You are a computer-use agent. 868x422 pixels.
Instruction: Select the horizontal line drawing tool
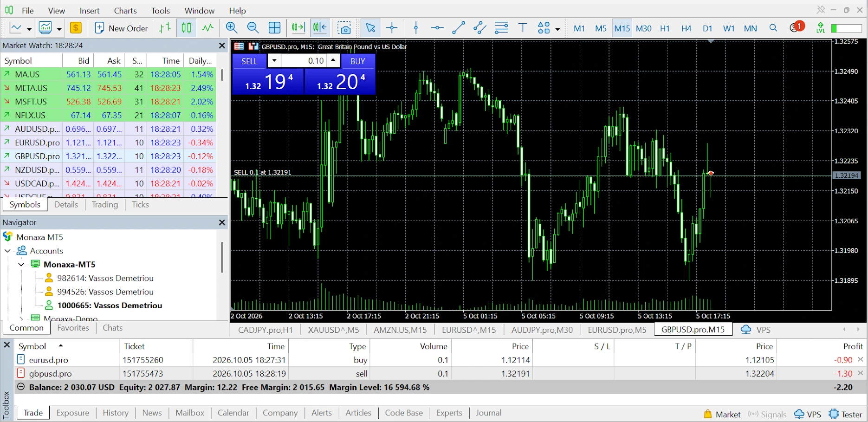(x=437, y=28)
